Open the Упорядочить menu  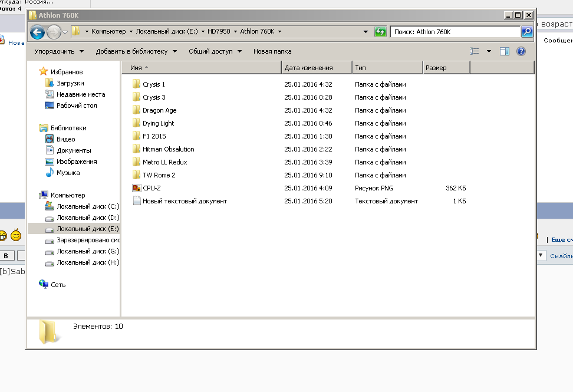59,51
